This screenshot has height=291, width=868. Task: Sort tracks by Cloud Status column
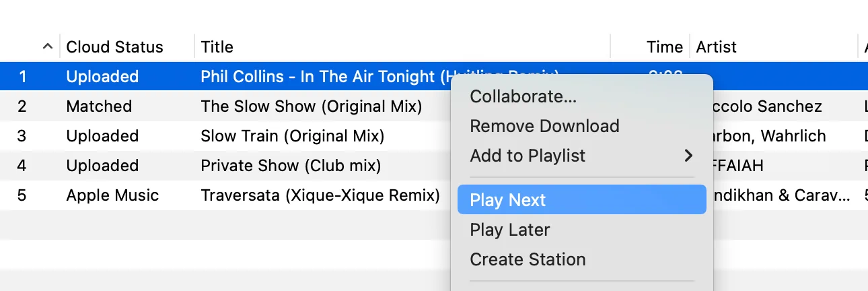click(x=114, y=47)
